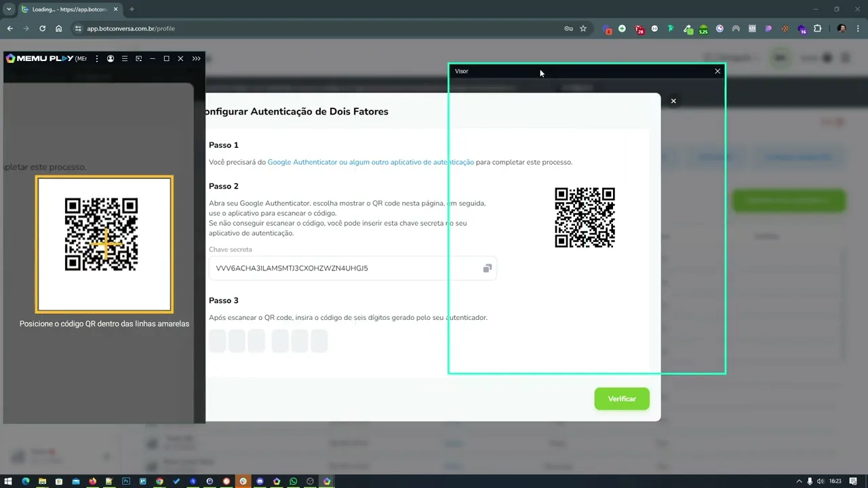Open the Chrome three-dot menu
The width and height of the screenshot is (868, 488).
858,28
